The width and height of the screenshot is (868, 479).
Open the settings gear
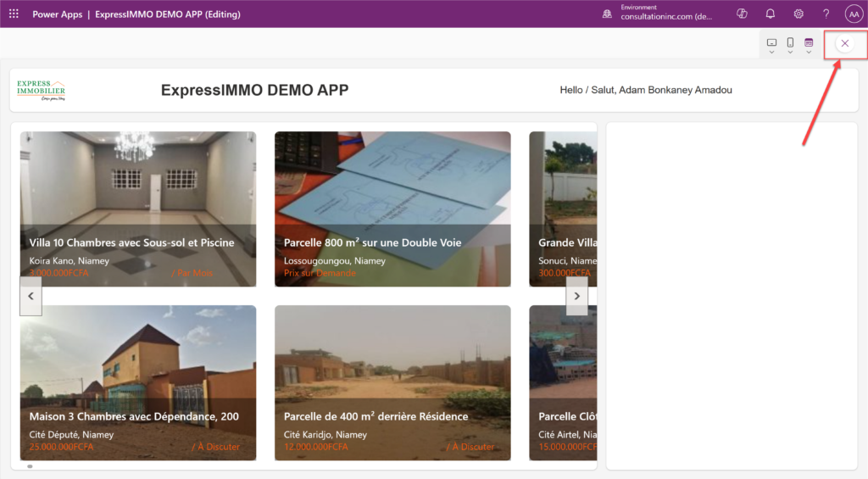798,14
